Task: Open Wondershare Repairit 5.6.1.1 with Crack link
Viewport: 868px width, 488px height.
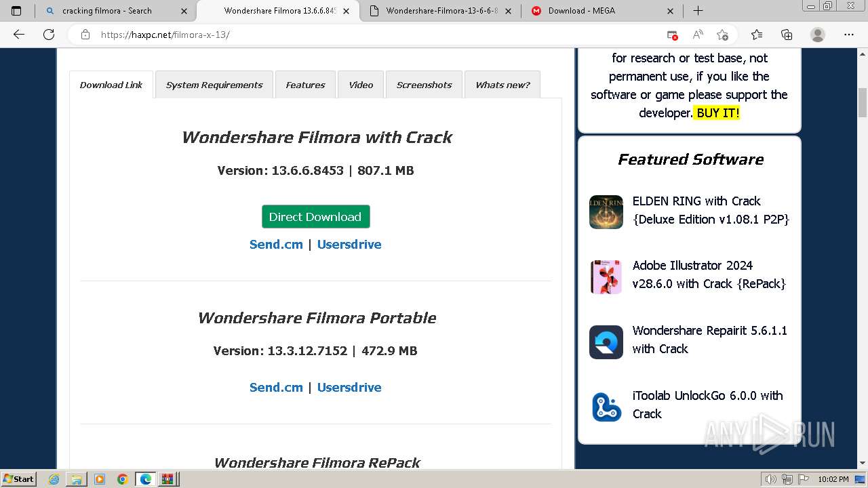Action: tap(709, 340)
